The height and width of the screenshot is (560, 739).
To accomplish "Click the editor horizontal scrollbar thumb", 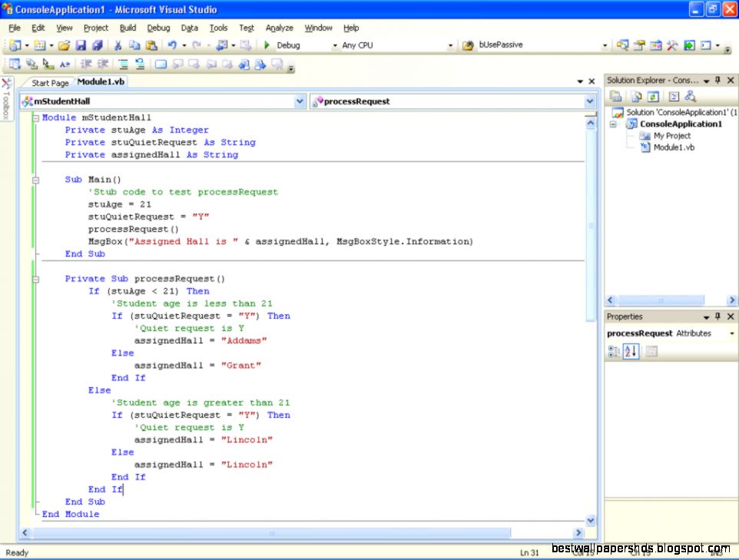I will [x=271, y=532].
